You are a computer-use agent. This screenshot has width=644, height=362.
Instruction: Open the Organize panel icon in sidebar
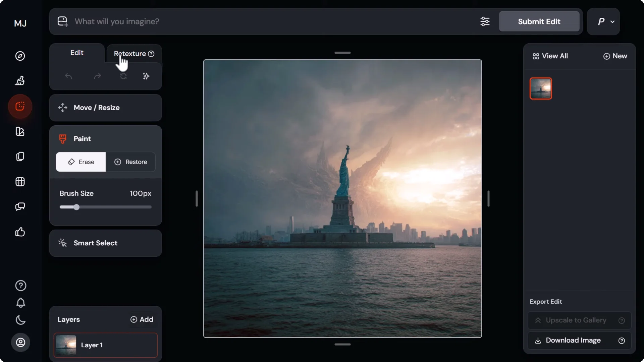click(20, 157)
